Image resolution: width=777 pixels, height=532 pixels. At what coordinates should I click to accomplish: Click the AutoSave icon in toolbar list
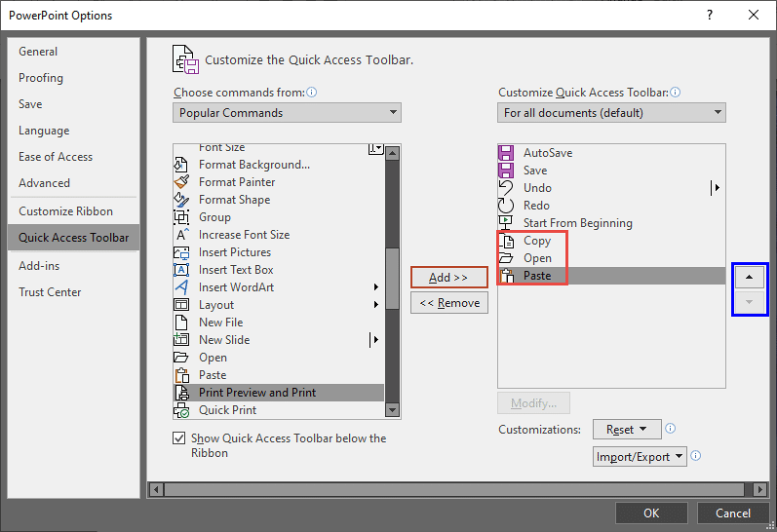click(506, 153)
